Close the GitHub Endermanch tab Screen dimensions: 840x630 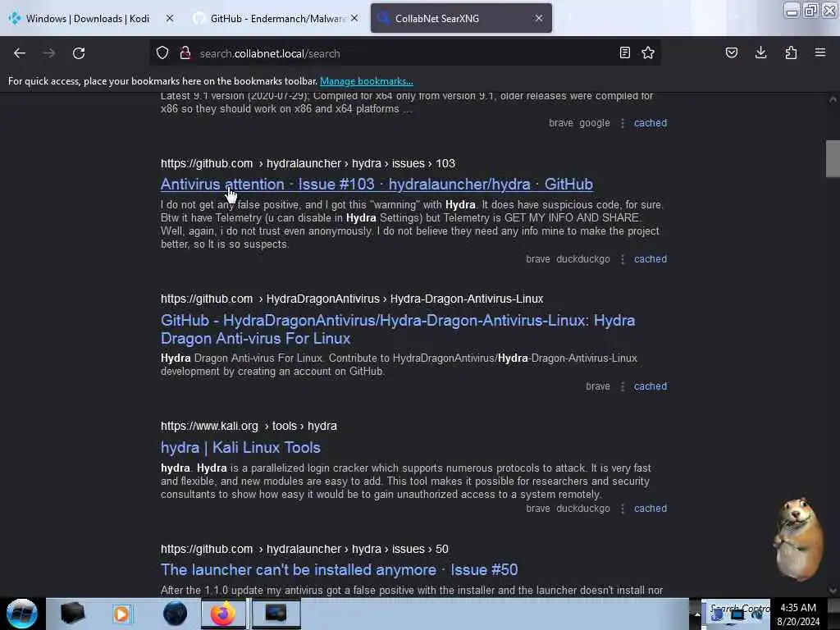[x=354, y=18]
